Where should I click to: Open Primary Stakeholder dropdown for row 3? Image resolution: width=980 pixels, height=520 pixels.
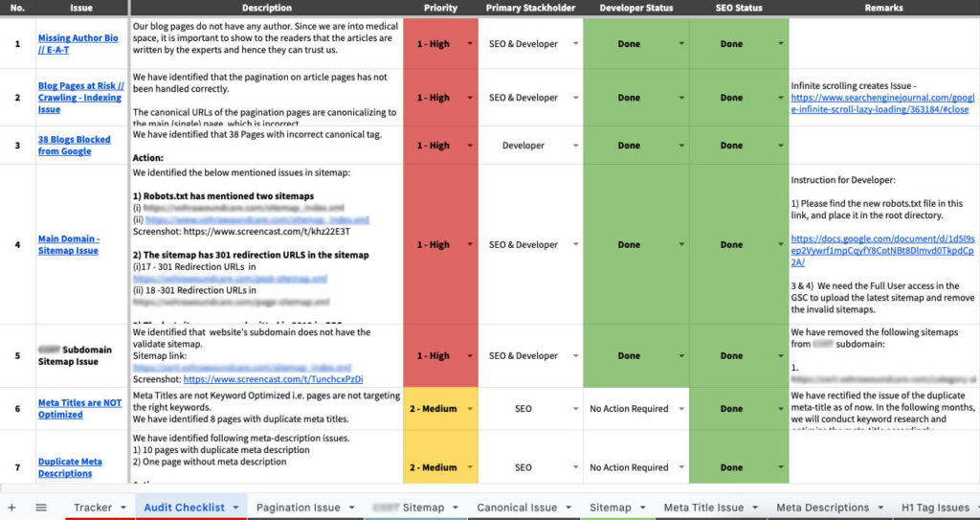coord(575,146)
